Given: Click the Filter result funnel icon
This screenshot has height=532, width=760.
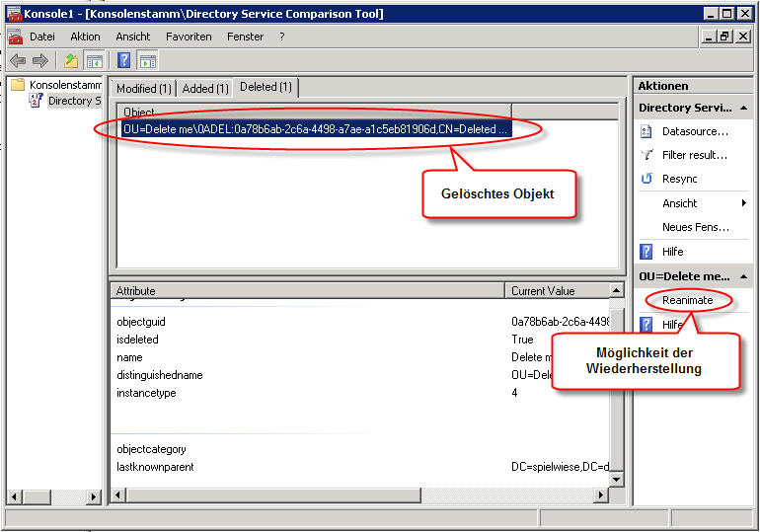Looking at the screenshot, I should point(646,155).
